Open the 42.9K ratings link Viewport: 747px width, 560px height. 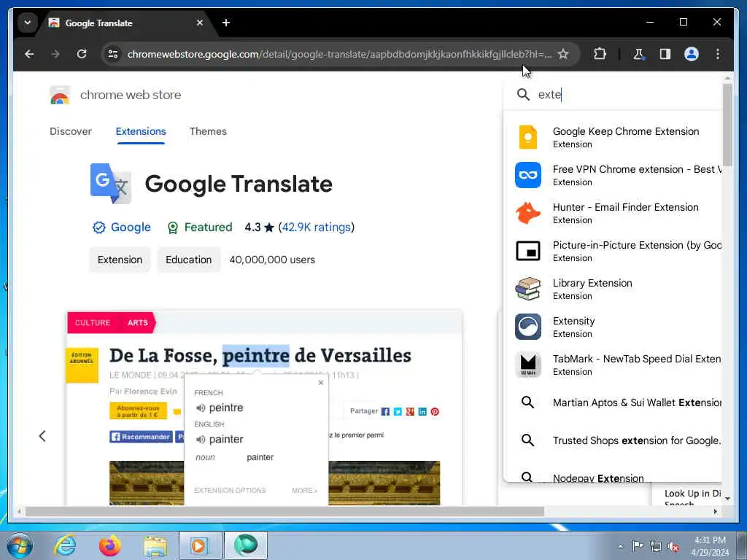pyautogui.click(x=317, y=227)
